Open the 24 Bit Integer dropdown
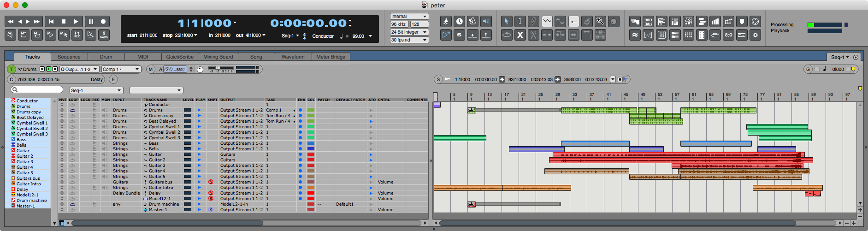Image resolution: width=868 pixels, height=231 pixels. [x=409, y=32]
